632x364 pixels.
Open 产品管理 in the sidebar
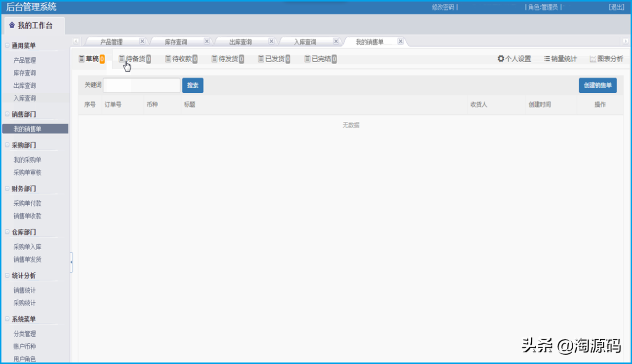point(25,60)
